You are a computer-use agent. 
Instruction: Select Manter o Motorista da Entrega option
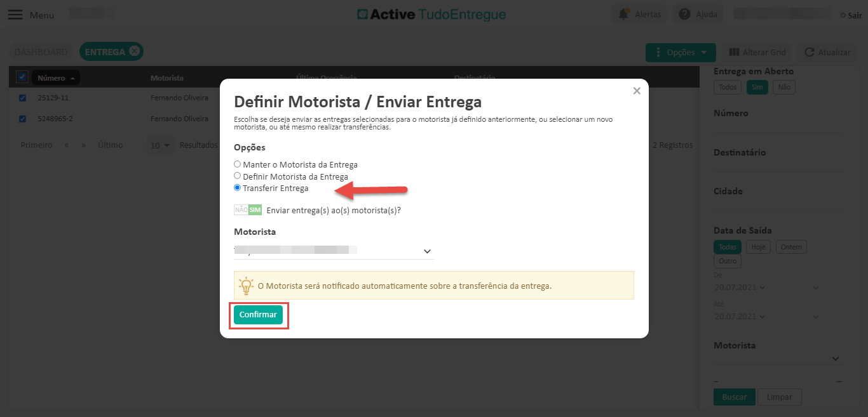pyautogui.click(x=238, y=164)
